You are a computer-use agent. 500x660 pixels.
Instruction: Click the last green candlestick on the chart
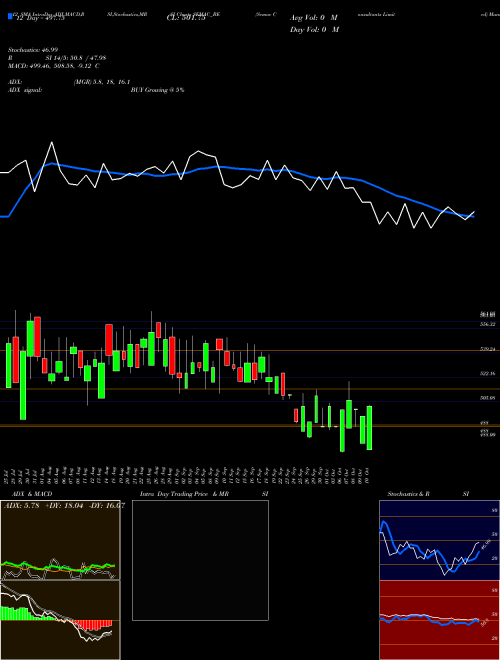click(x=370, y=428)
